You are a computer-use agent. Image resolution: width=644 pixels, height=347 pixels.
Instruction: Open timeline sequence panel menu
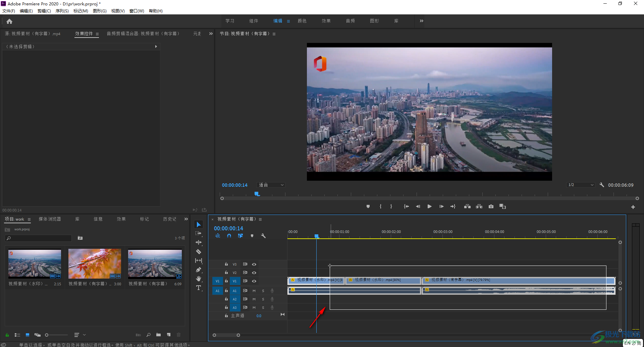pyautogui.click(x=260, y=219)
